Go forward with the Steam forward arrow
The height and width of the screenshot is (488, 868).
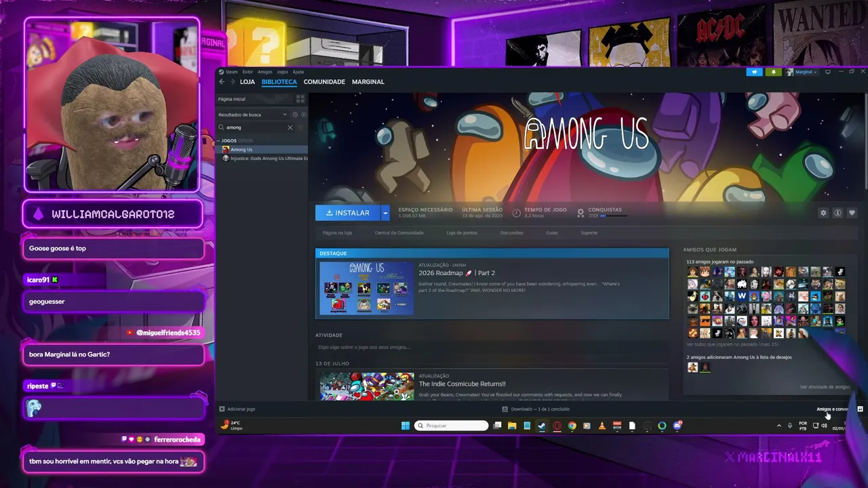click(x=232, y=82)
